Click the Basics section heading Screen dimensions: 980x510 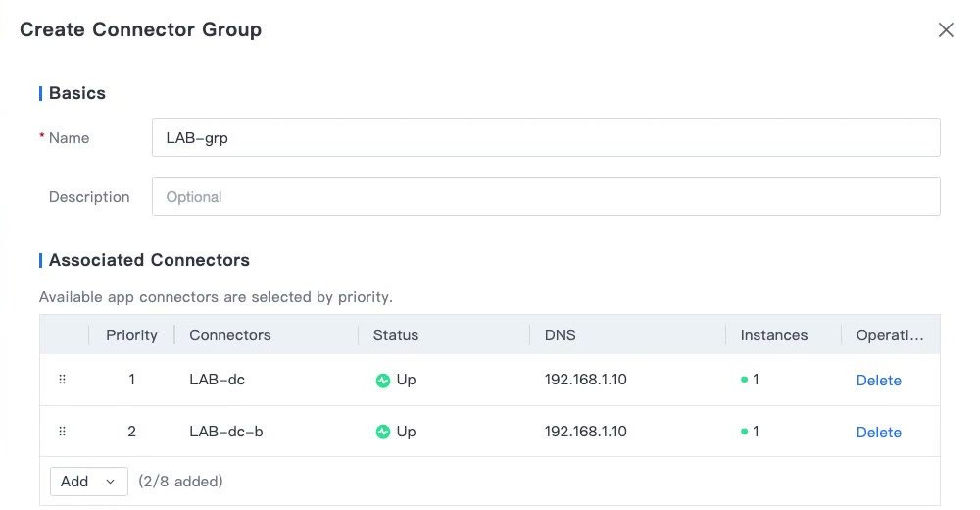76,93
